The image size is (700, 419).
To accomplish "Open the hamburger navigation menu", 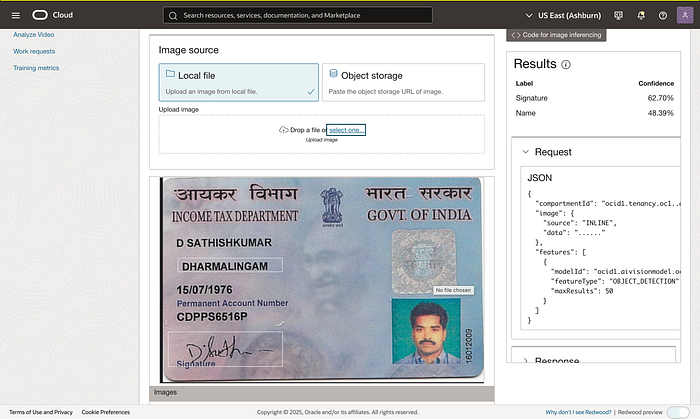I will pos(16,16).
